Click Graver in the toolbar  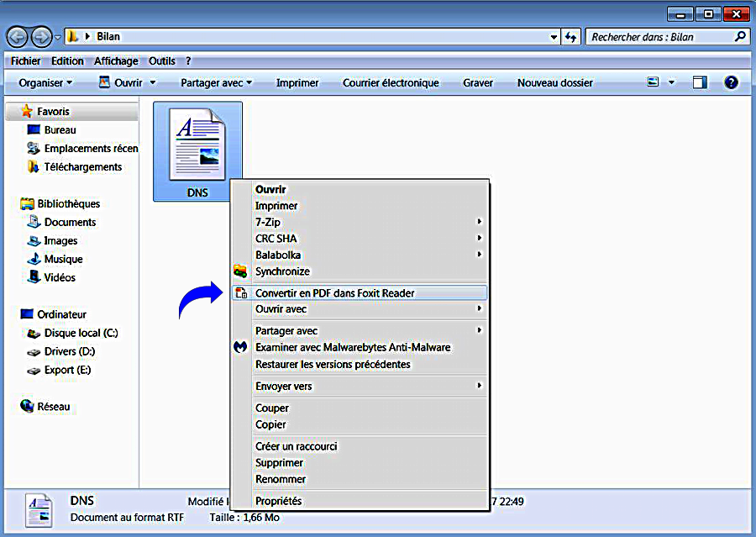(x=478, y=83)
